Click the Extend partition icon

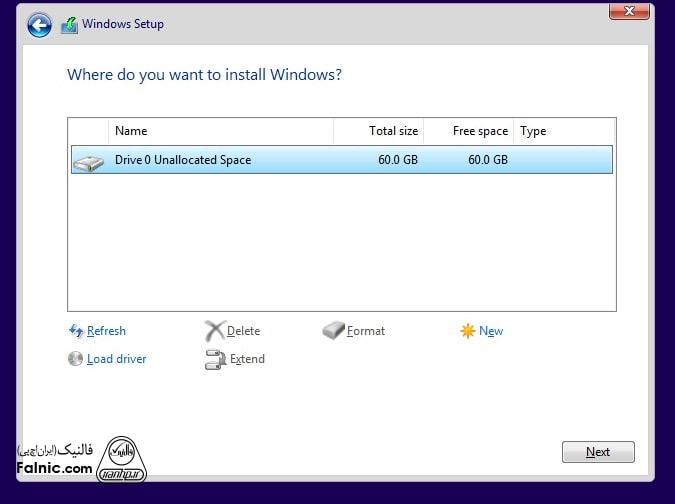[214, 360]
